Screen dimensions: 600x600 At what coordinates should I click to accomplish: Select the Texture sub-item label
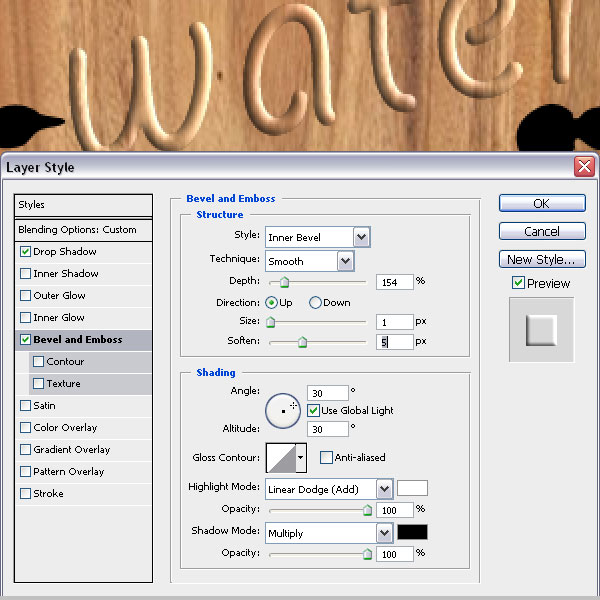coord(64,383)
